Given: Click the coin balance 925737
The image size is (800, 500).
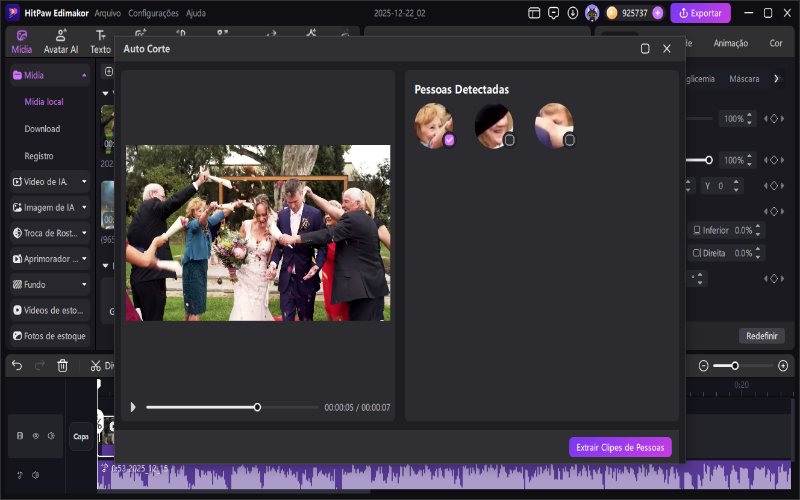Looking at the screenshot, I should [635, 13].
